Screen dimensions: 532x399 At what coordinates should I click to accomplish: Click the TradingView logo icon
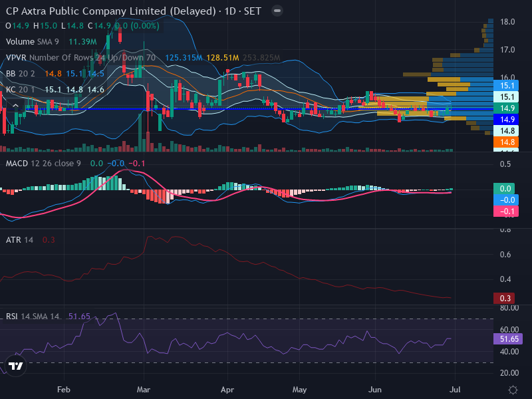click(x=15, y=366)
